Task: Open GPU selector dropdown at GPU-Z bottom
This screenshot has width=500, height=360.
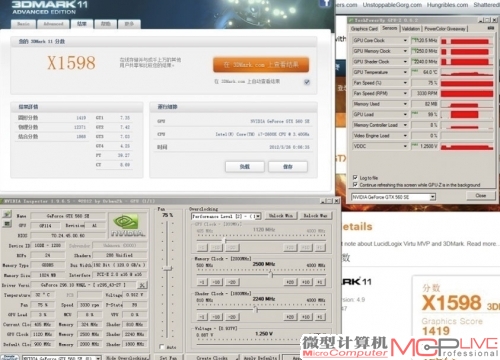Action: [432, 197]
